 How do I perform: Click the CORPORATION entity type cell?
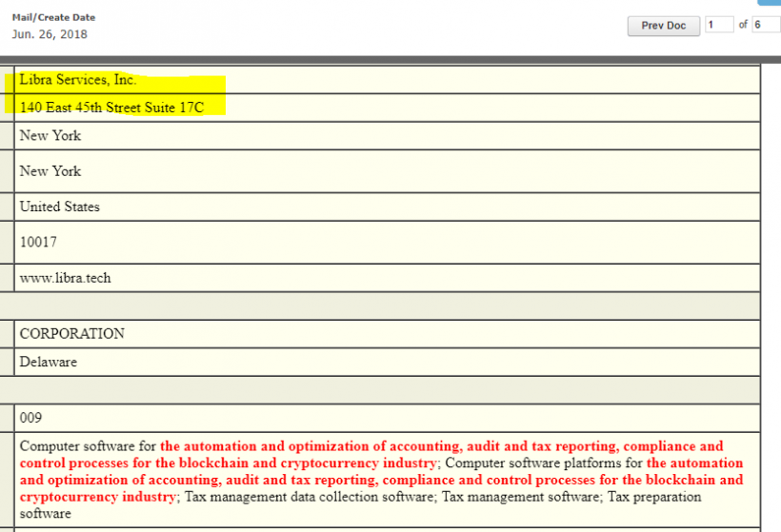(72, 334)
